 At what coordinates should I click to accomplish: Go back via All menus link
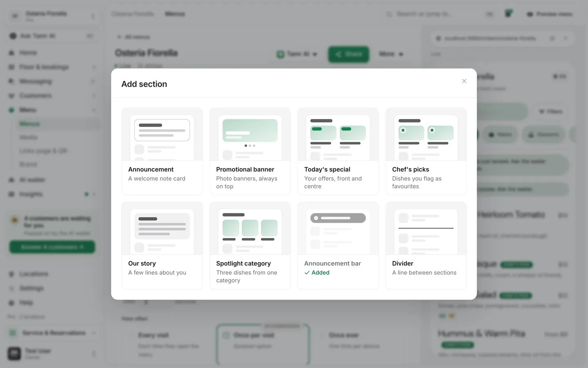[134, 37]
